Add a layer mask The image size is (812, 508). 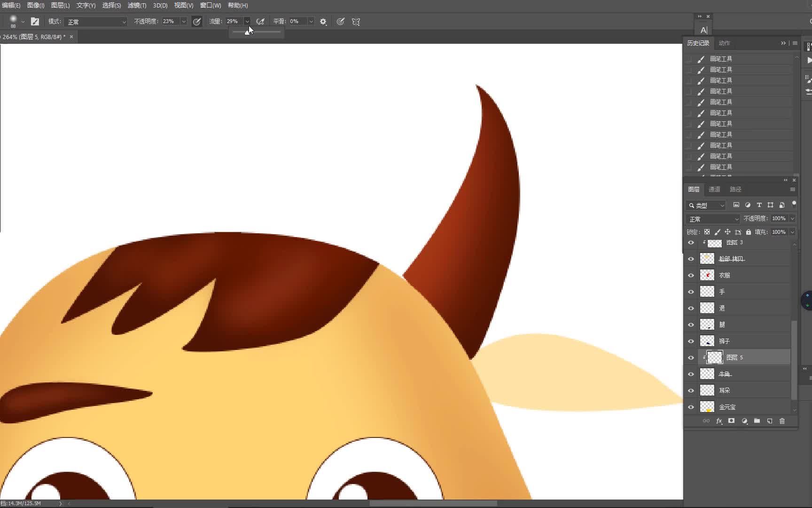point(731,421)
